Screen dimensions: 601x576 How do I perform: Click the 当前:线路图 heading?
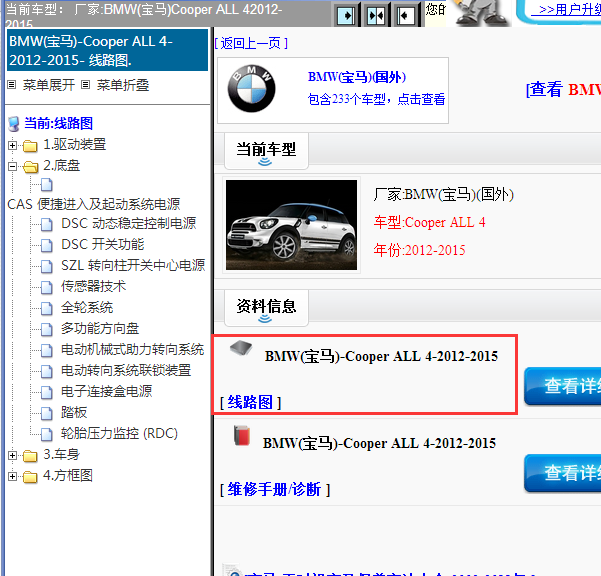(58, 124)
